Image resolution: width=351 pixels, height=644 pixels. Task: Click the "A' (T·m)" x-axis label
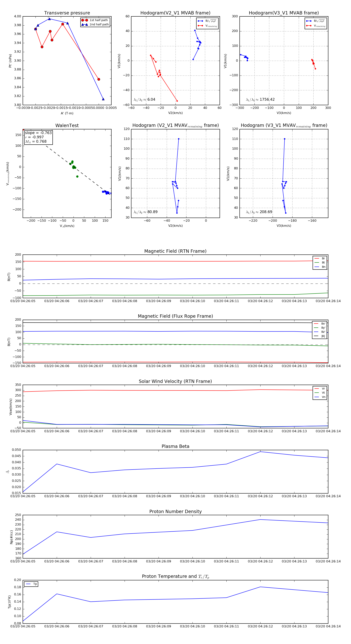click(67, 113)
